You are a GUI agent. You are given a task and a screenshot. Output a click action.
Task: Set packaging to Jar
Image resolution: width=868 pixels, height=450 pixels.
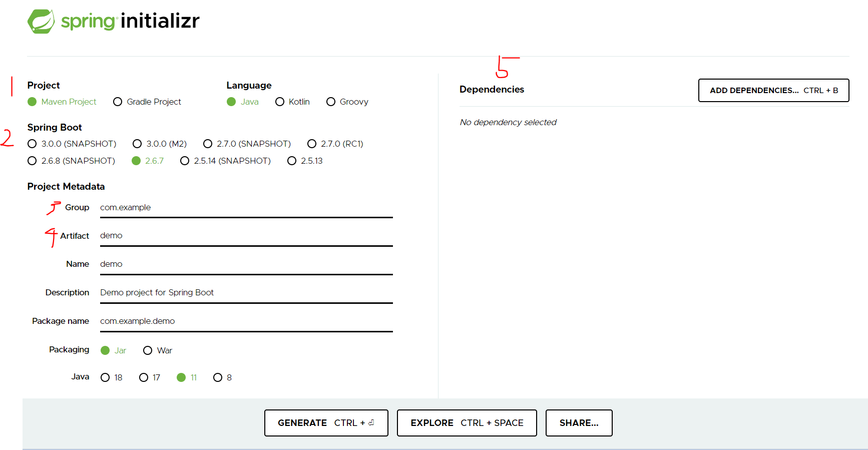tap(105, 350)
